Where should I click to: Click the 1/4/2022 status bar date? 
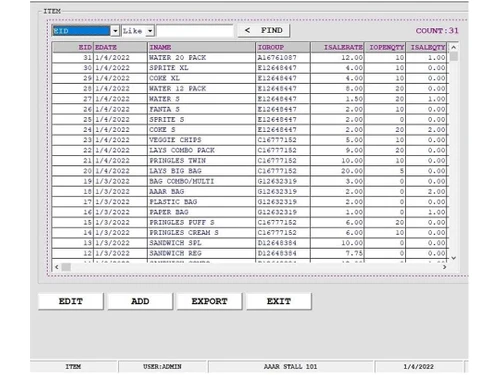(x=419, y=367)
